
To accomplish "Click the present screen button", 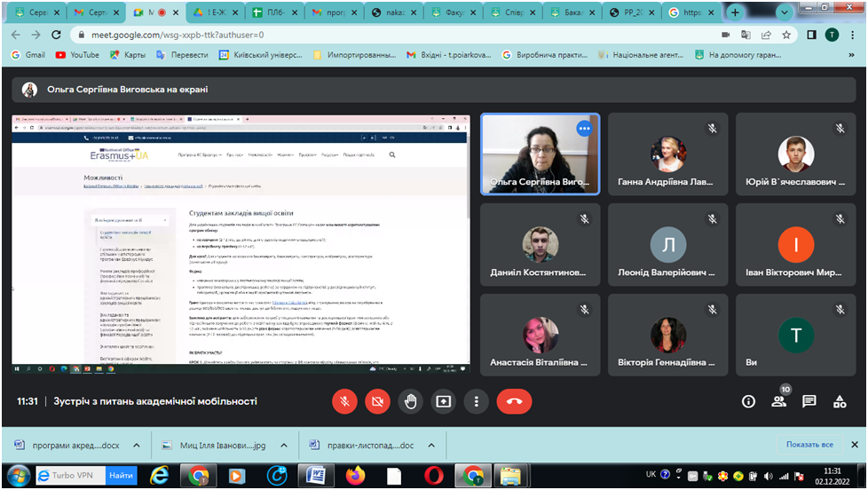I will 443,401.
